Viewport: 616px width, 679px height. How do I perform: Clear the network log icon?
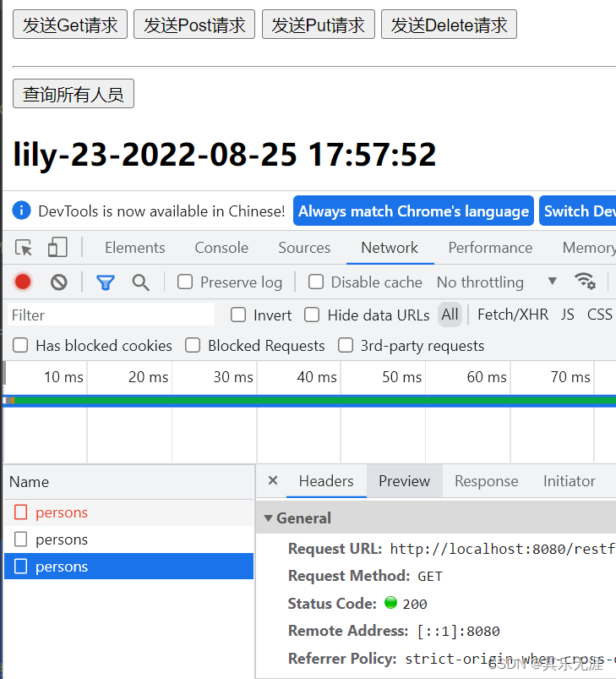59,282
